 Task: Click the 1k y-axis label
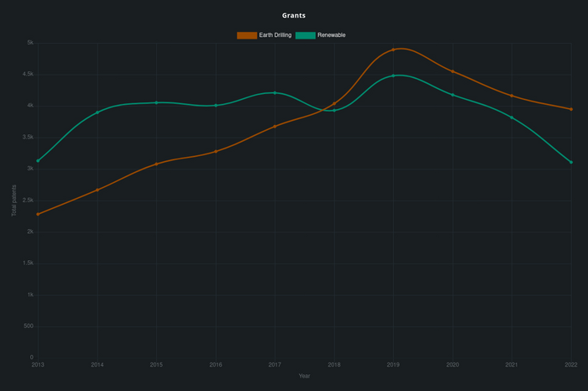pos(30,295)
